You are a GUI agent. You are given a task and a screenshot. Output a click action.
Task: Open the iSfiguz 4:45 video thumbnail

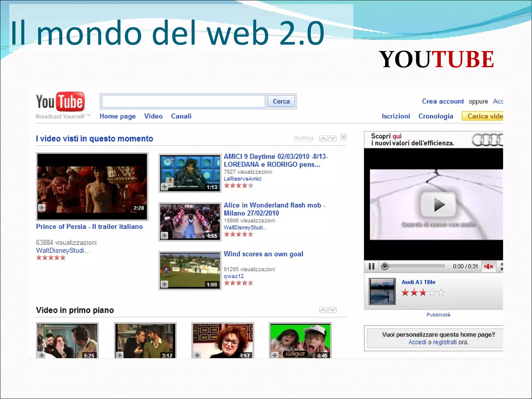300,341
